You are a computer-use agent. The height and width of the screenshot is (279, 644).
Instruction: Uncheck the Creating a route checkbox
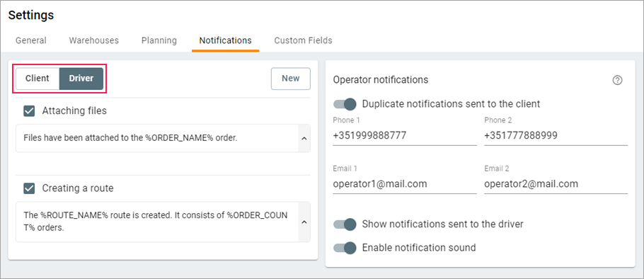[x=29, y=188]
